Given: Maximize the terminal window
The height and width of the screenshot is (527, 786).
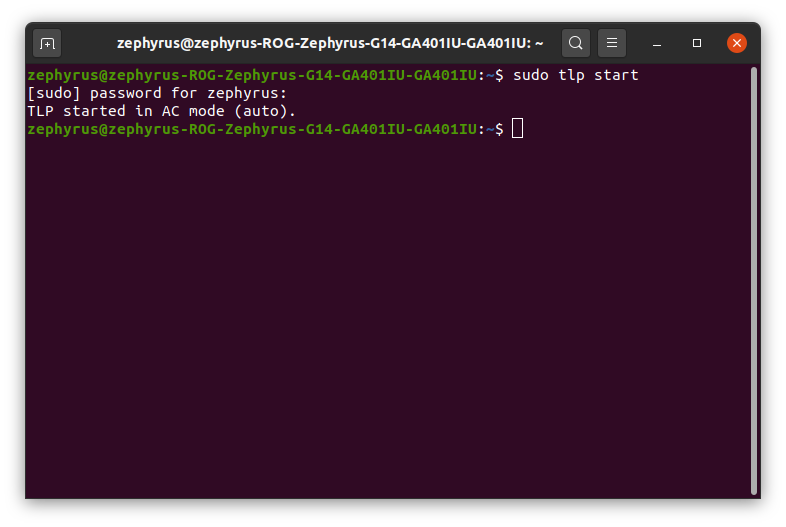Looking at the screenshot, I should (697, 43).
